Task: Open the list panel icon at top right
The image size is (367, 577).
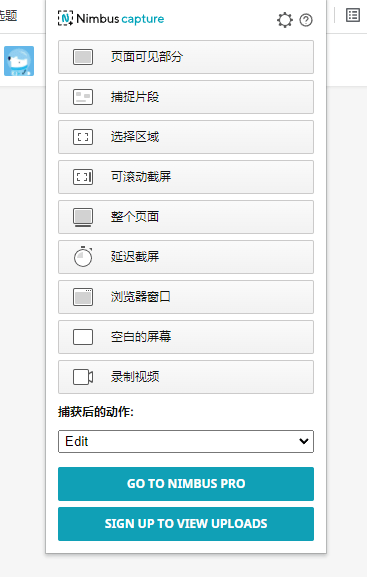Action: (353, 15)
